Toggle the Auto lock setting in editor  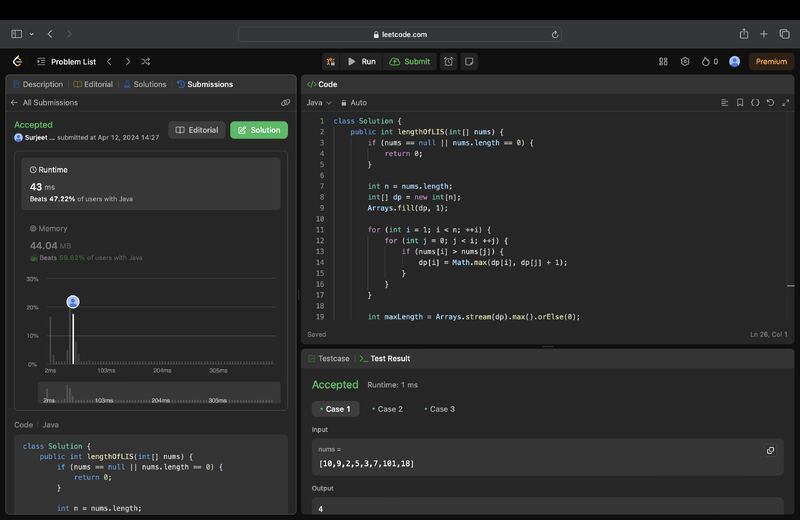353,102
